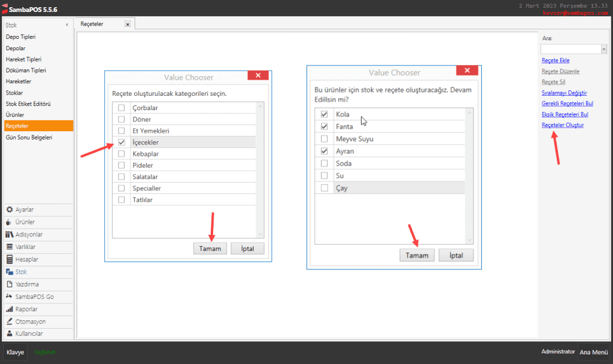This screenshot has width=613, height=364.
Task: Click the Hesaplar calculator icon
Action: [x=9, y=259]
